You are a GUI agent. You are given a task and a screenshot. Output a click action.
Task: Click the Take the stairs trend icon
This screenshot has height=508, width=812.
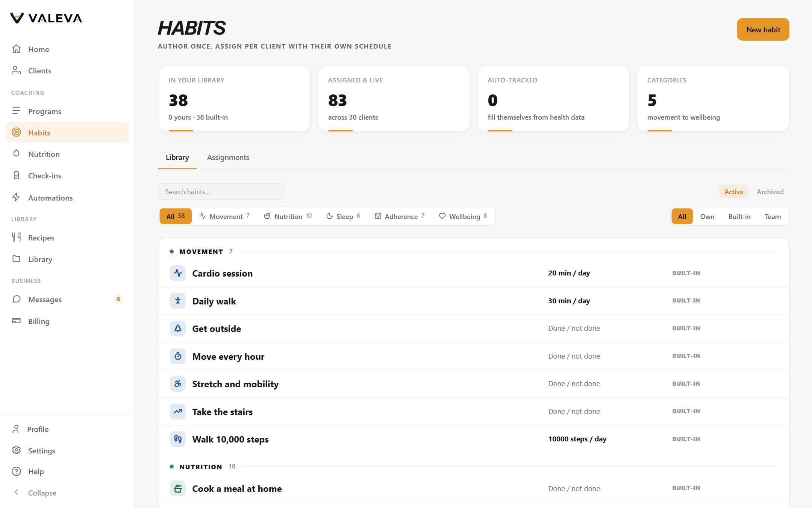178,412
